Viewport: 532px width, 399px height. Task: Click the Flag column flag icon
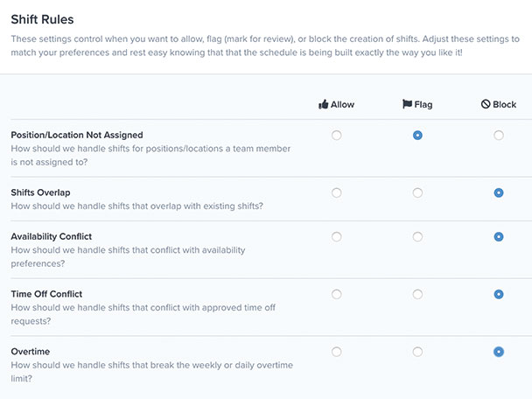[407, 104]
